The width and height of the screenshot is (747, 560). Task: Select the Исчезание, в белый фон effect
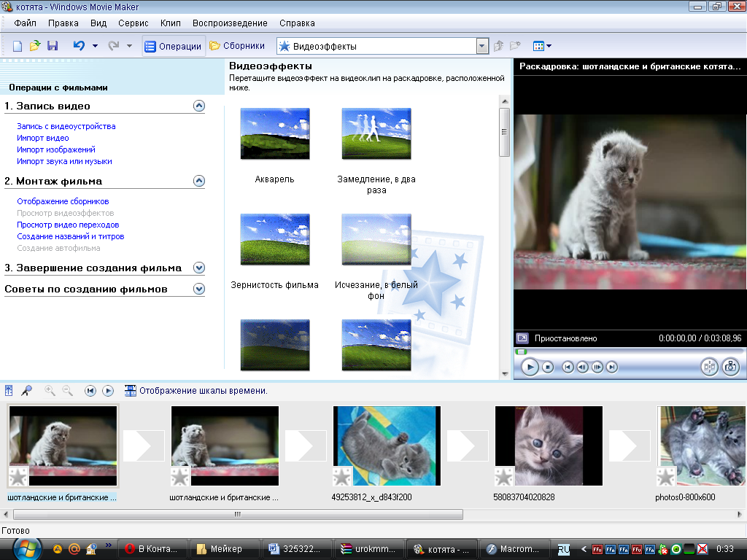point(376,239)
